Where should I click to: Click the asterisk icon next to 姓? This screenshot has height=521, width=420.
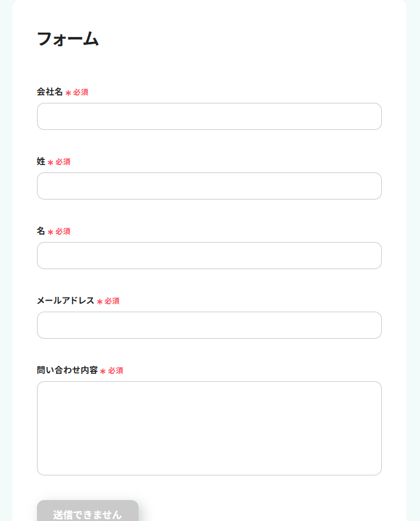click(50, 163)
